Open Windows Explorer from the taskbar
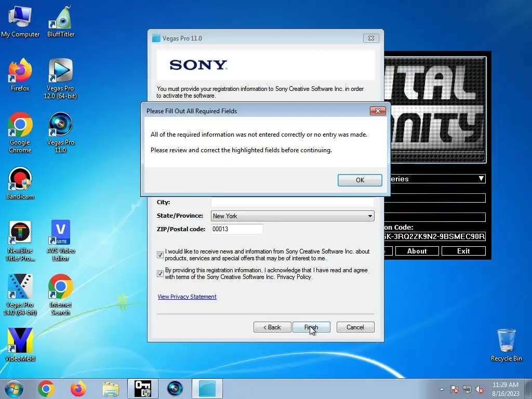 (111, 389)
